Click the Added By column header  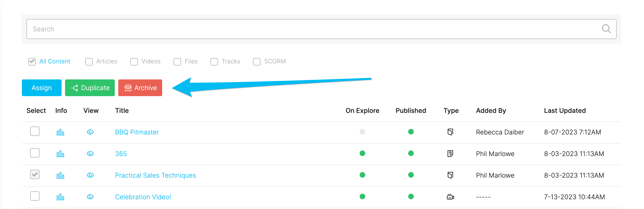[x=491, y=111]
